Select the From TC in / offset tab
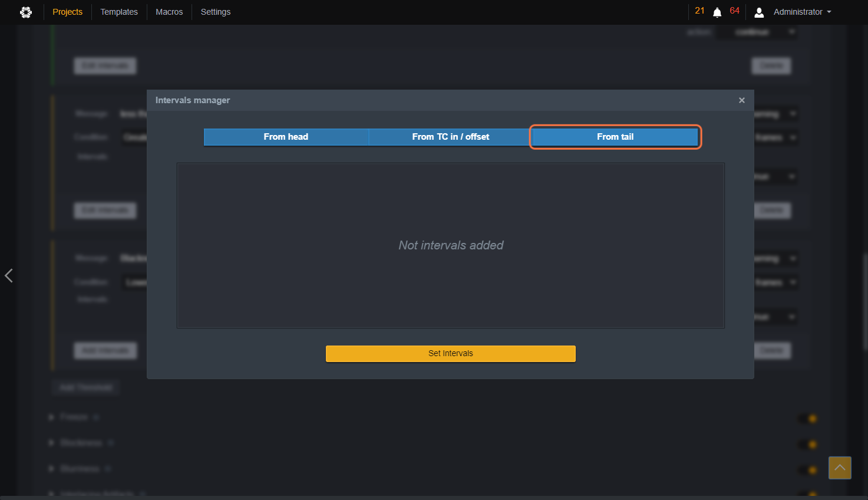The image size is (868, 500). [451, 137]
